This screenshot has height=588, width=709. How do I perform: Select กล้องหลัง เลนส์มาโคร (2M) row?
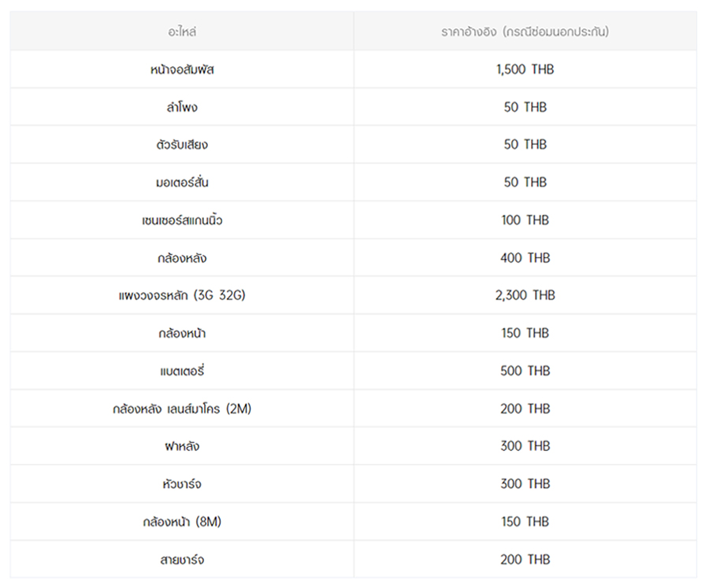tap(182, 409)
